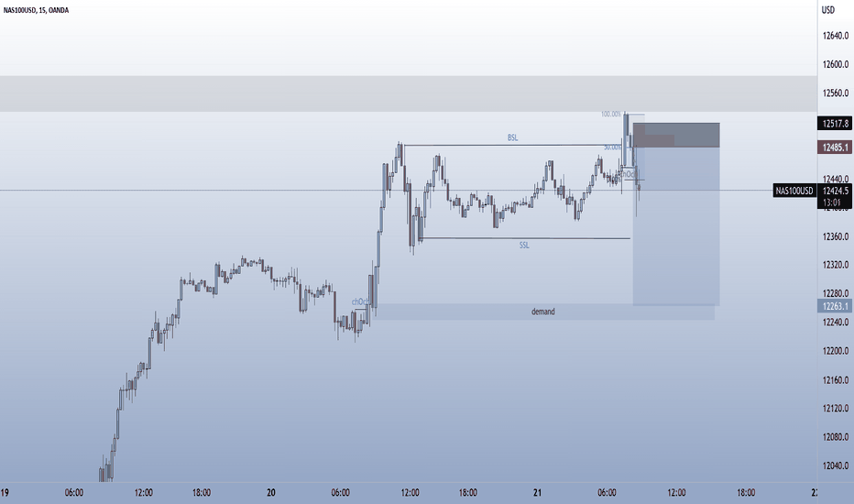Select the BSL liquidity line label

coord(512,137)
